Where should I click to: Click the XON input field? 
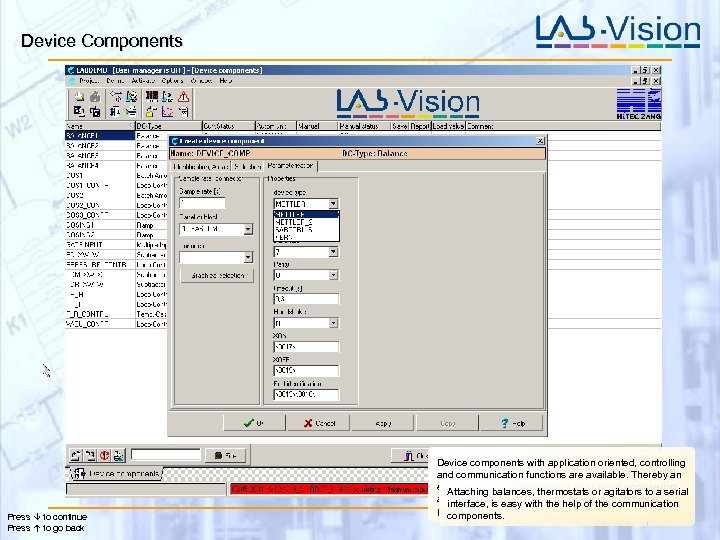306,347
